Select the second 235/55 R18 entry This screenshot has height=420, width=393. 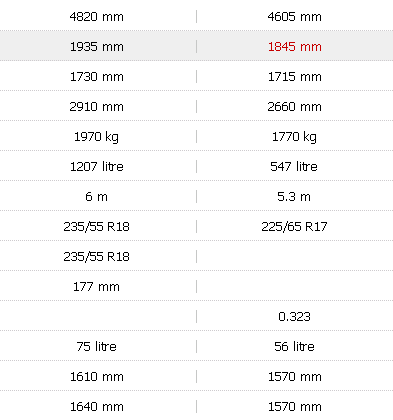[x=96, y=257]
